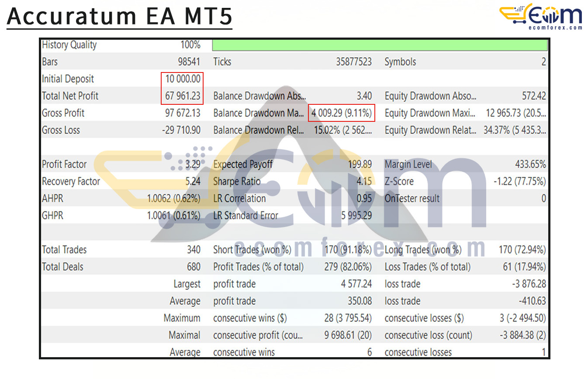588x379 pixels.
Task: Click the Margin Level value 433.65%
Action: click(531, 164)
